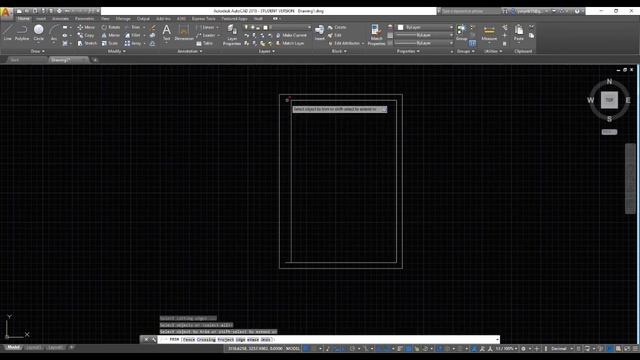Activate the Move command

pyautogui.click(x=87, y=27)
